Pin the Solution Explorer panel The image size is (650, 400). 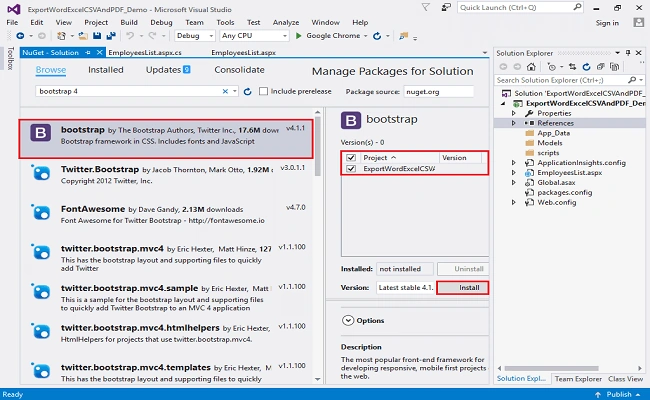pos(628,53)
